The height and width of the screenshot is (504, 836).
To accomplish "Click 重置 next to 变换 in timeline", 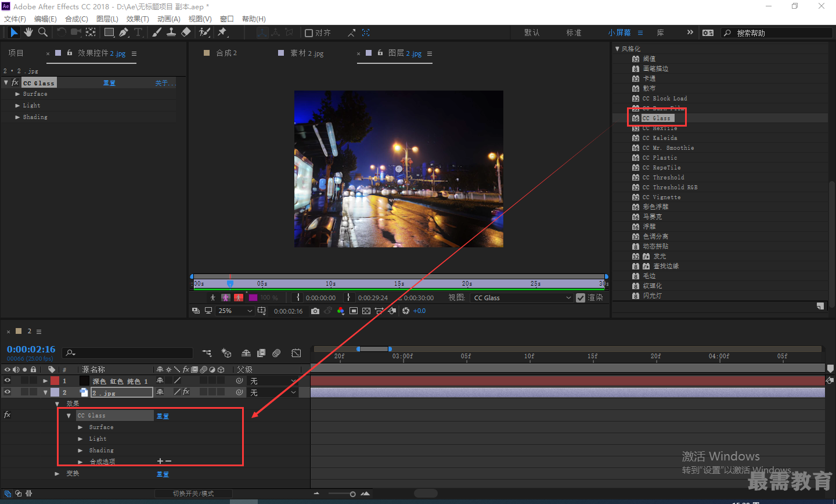I will tap(163, 474).
